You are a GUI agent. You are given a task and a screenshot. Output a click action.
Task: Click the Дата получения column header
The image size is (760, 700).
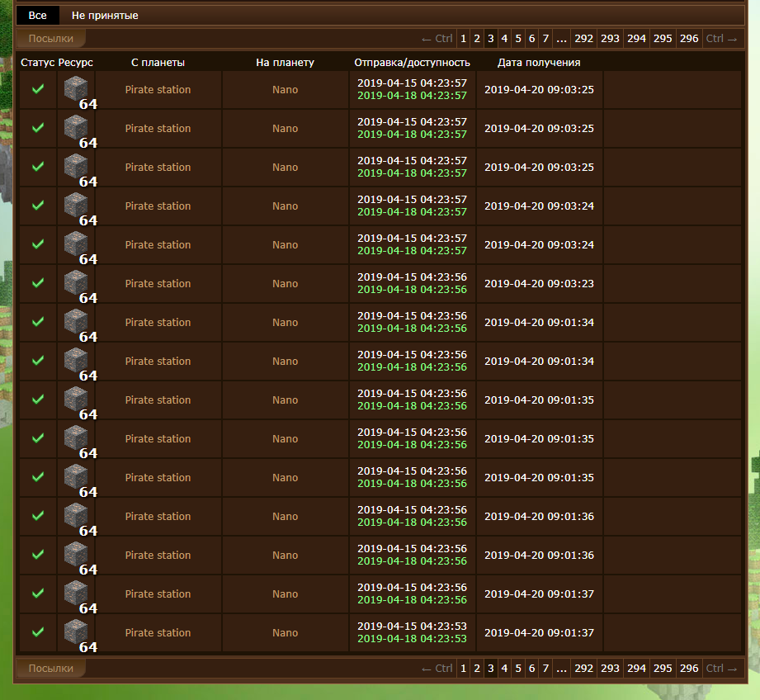pyautogui.click(x=538, y=63)
